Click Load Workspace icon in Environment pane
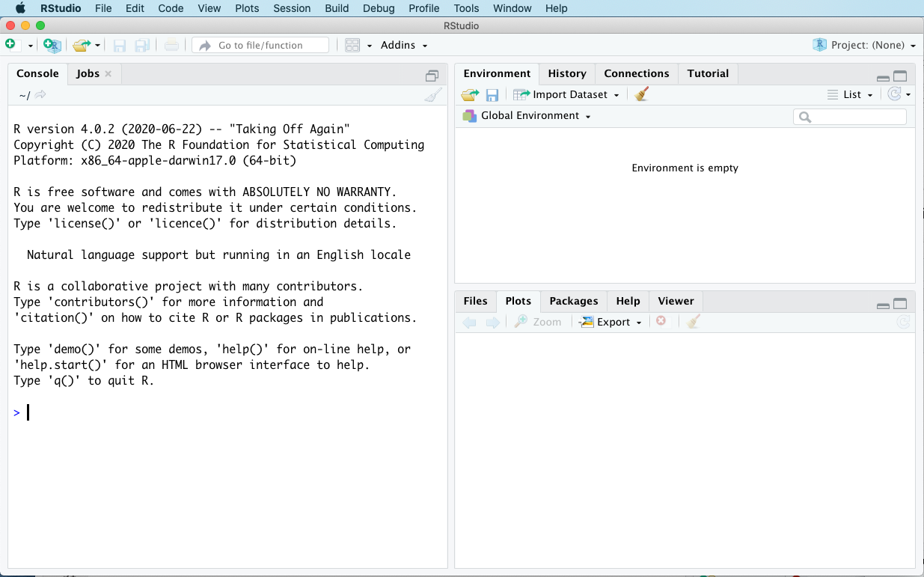 (470, 95)
